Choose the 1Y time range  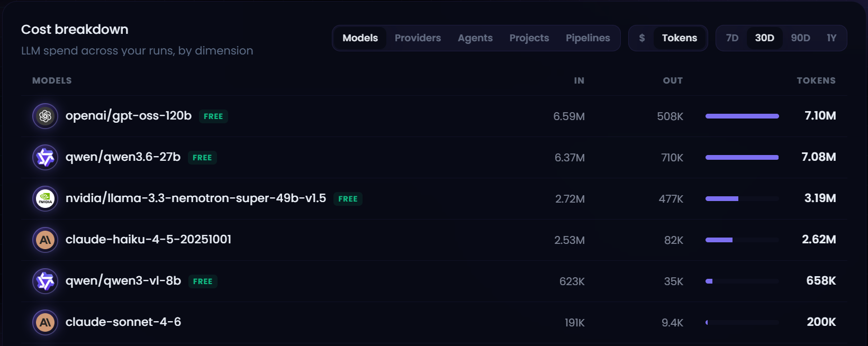(x=831, y=38)
